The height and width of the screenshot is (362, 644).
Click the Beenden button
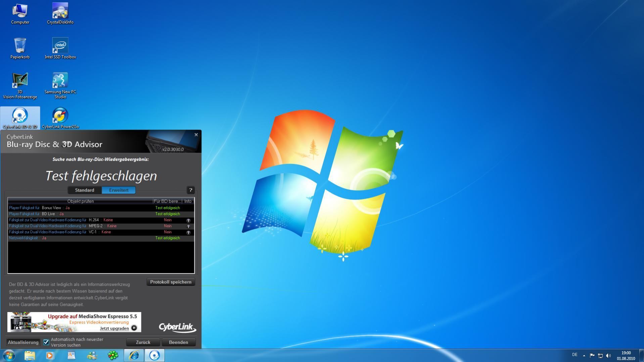pos(178,343)
